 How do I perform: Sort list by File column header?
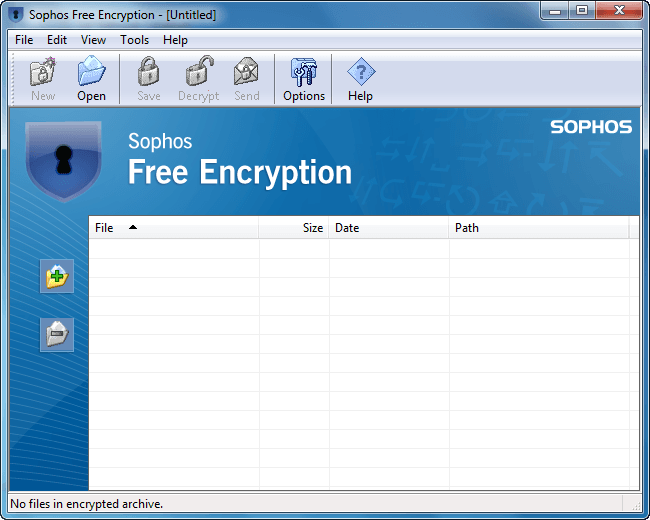(174, 228)
